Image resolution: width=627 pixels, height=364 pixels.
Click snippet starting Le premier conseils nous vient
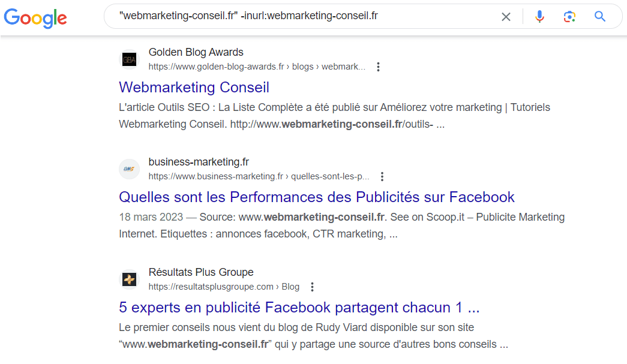[x=313, y=336]
